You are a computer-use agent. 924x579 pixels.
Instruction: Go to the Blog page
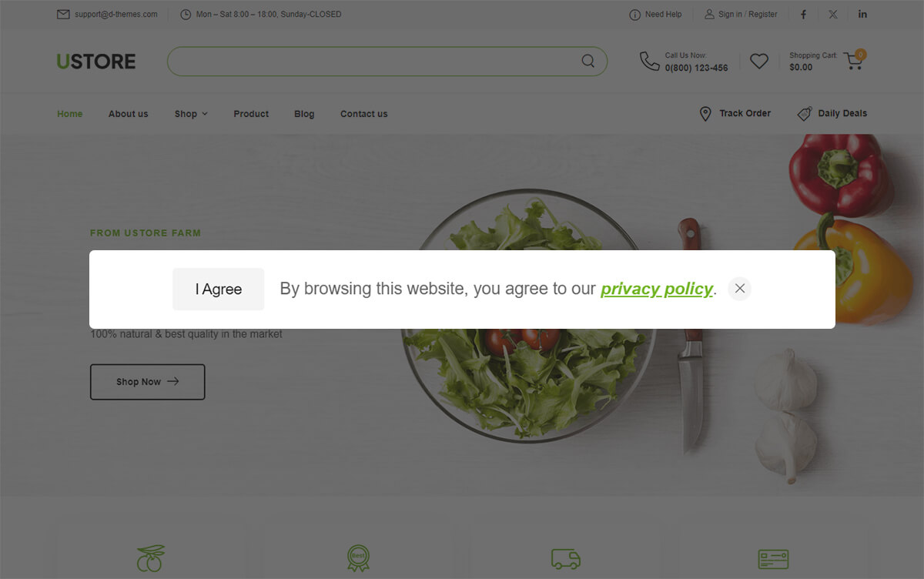point(304,114)
